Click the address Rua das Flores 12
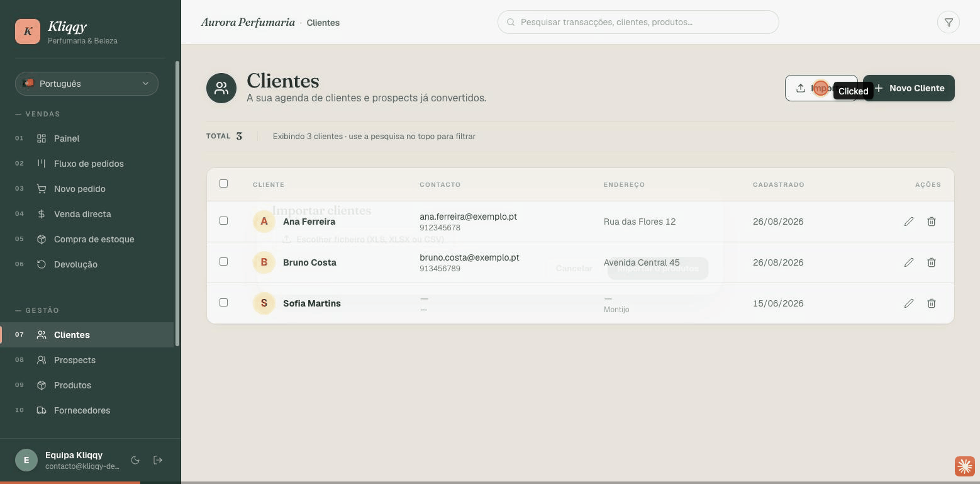 640,222
